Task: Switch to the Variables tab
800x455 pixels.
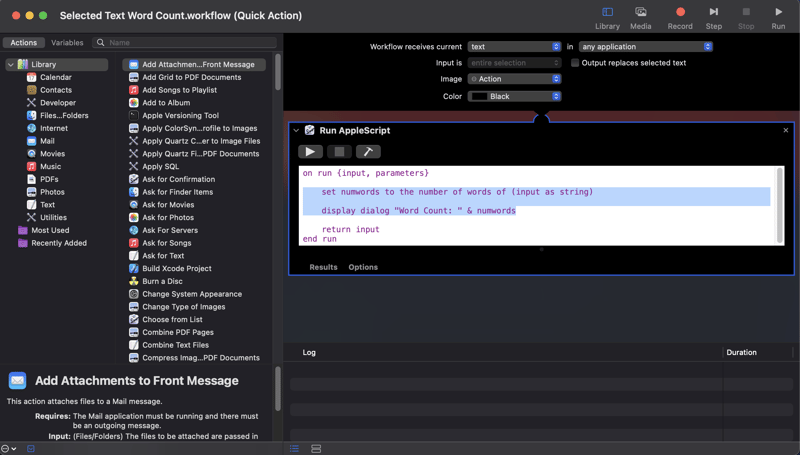Action: [67, 43]
